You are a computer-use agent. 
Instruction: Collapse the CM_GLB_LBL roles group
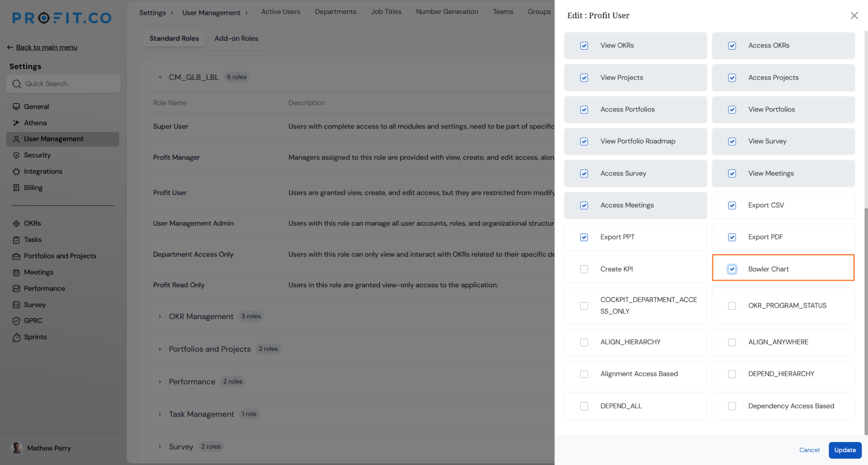coord(160,77)
